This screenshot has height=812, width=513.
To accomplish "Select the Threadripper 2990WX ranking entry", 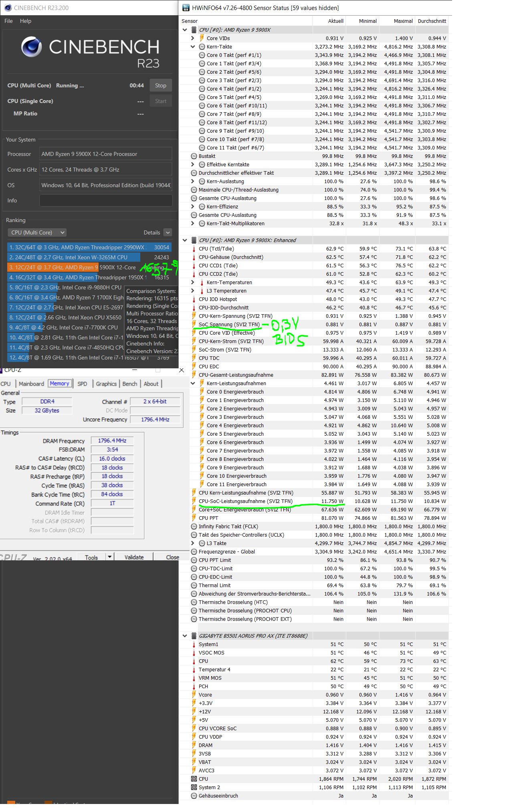I will click(89, 247).
